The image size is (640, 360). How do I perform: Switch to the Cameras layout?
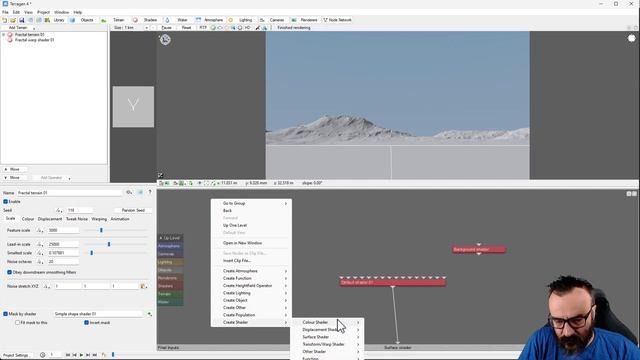tap(272, 20)
